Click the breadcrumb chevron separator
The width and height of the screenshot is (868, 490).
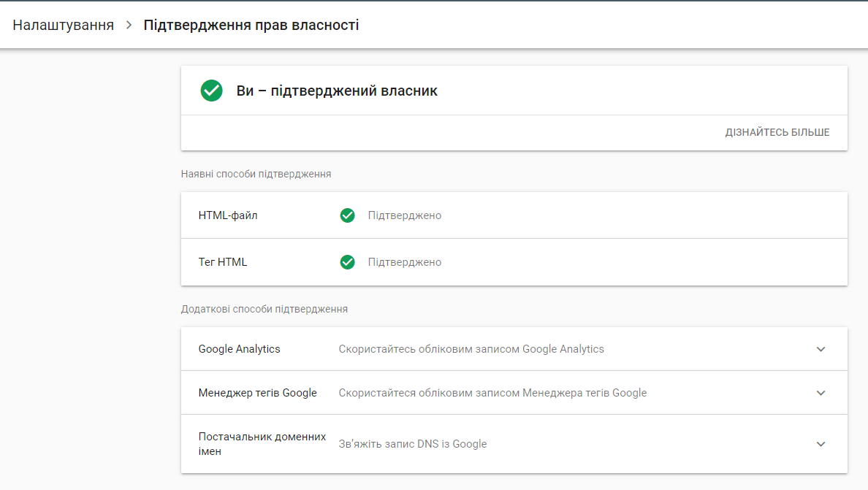(129, 25)
